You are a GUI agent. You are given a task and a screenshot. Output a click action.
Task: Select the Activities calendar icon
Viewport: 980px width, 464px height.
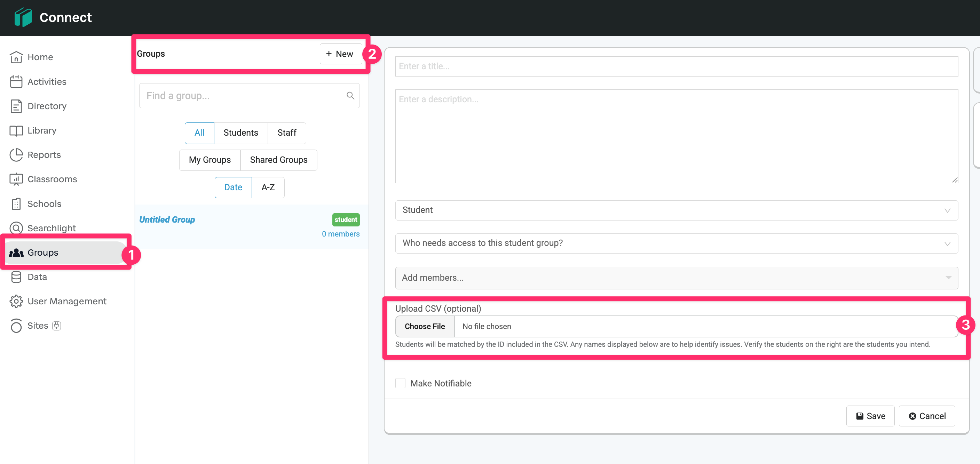(16, 81)
